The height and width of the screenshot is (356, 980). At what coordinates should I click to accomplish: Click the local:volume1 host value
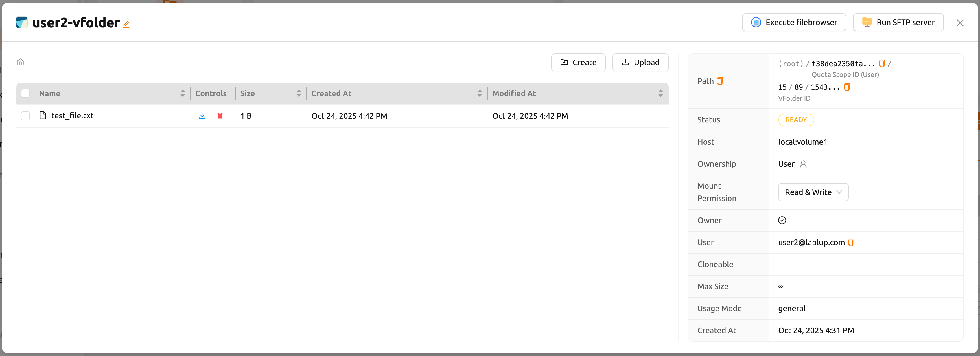pyautogui.click(x=802, y=142)
